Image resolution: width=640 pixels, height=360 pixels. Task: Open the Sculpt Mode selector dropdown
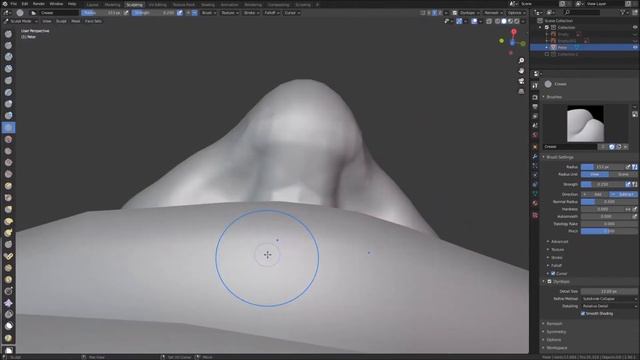[x=20, y=21]
